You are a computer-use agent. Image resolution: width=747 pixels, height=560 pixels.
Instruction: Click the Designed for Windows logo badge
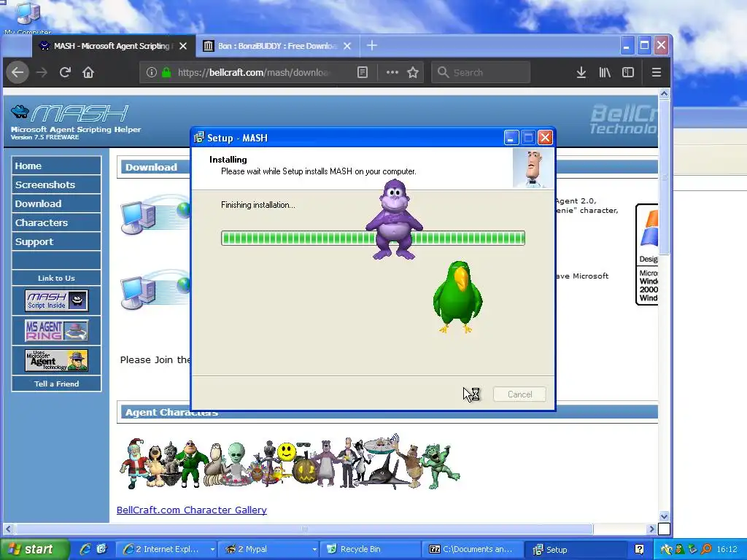tap(647, 254)
